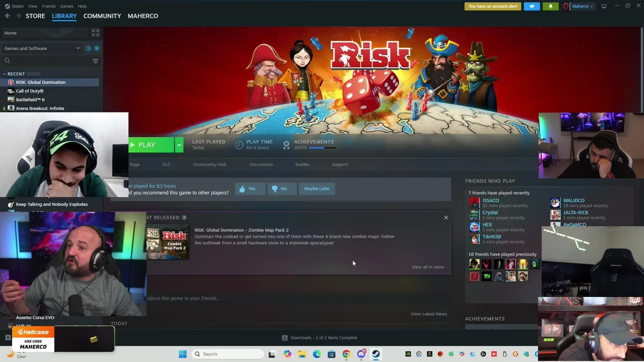Screen dimensions: 644x362
Task: Switch to the STORE tab
Action: point(35,16)
